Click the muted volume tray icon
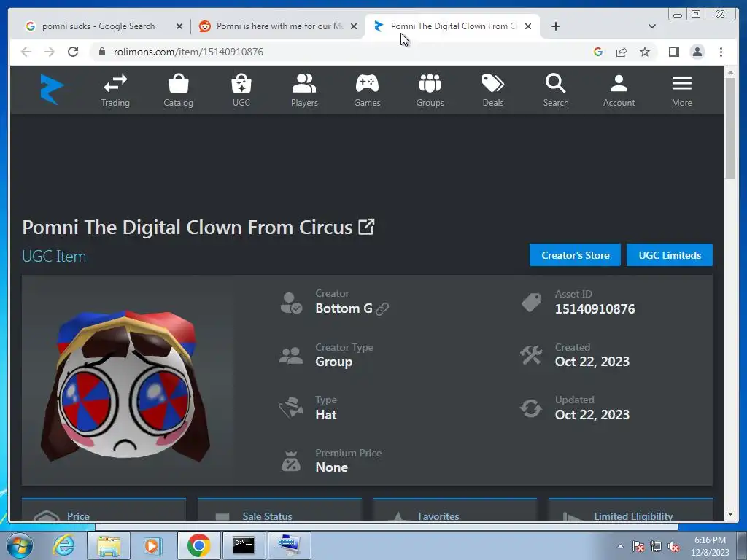Image resolution: width=747 pixels, height=560 pixels. point(673,547)
